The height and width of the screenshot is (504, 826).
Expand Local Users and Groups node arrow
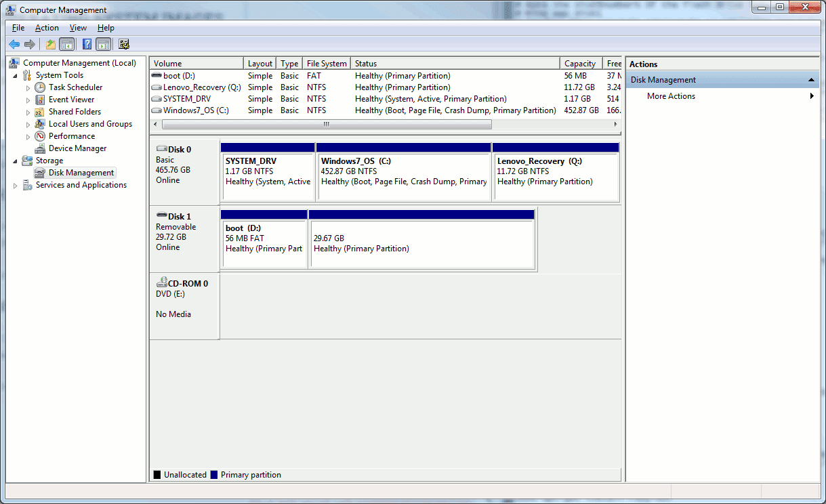coord(28,124)
